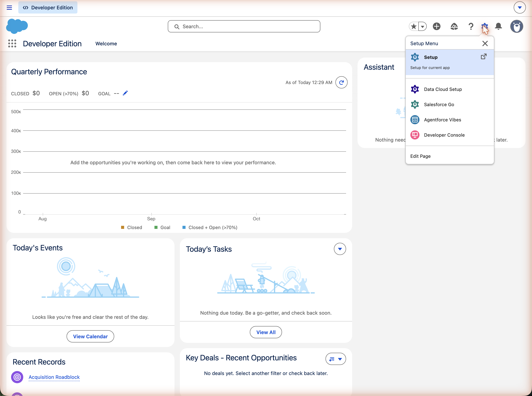Click the Setup gear icon in Setup Menu
The width and height of the screenshot is (532, 396).
point(415,57)
